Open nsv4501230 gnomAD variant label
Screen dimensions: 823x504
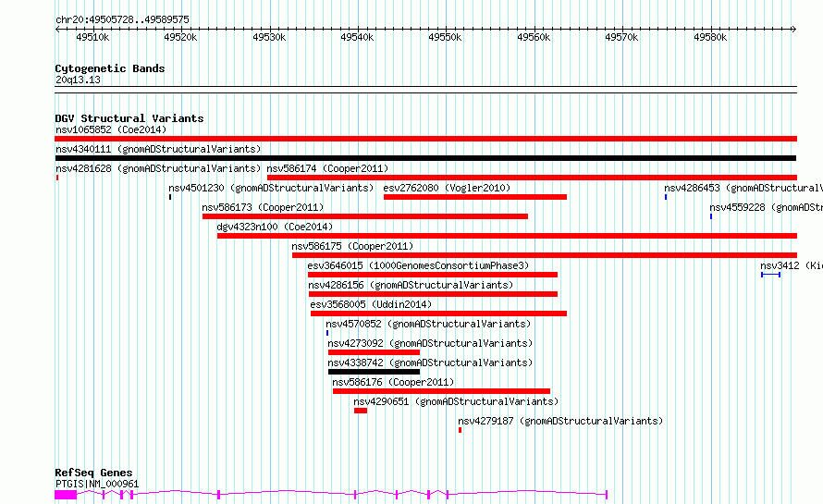click(271, 188)
